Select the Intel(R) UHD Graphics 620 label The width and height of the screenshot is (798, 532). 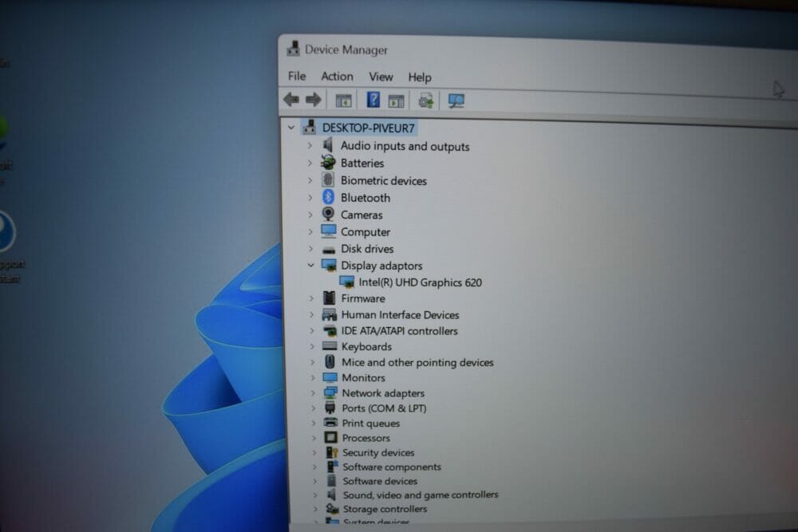click(421, 282)
